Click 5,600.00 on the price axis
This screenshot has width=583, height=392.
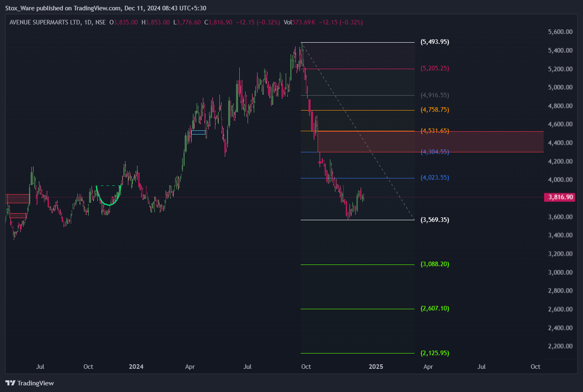coord(560,32)
